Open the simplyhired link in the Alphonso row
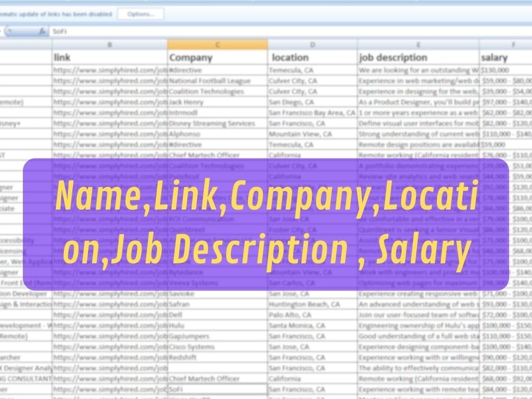This screenshot has width=532, height=399. click(110, 134)
